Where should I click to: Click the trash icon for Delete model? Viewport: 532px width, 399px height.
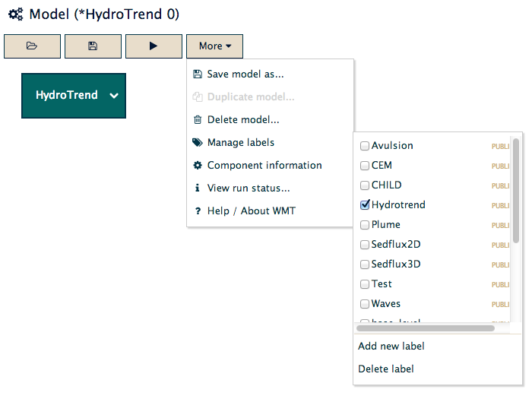coord(198,120)
